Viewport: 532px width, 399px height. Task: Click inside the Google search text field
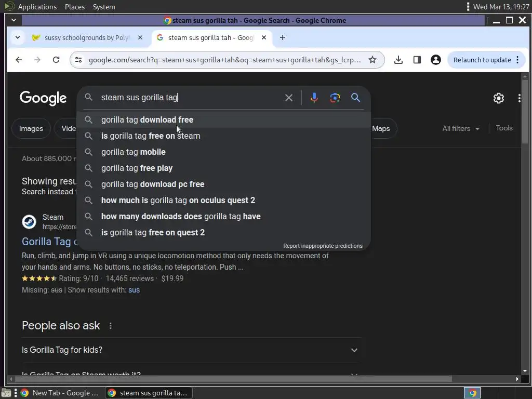[190, 98]
